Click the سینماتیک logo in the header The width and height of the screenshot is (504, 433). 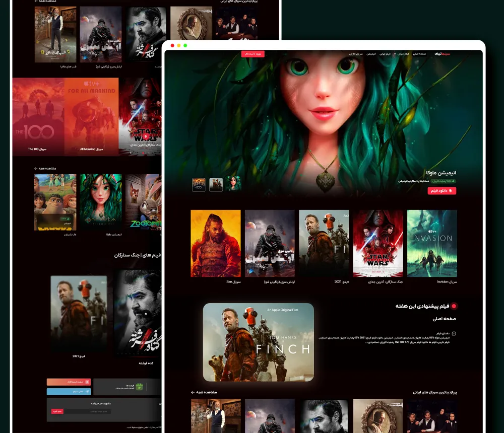click(x=443, y=54)
